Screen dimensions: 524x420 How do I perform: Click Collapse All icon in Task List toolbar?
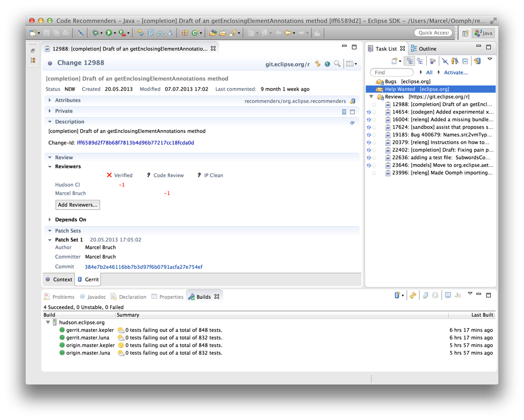(x=465, y=61)
